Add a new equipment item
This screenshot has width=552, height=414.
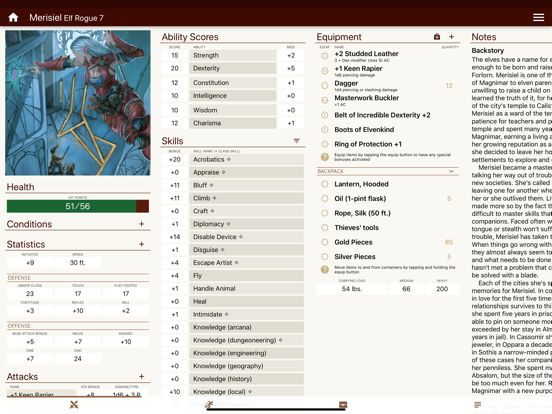tap(451, 37)
